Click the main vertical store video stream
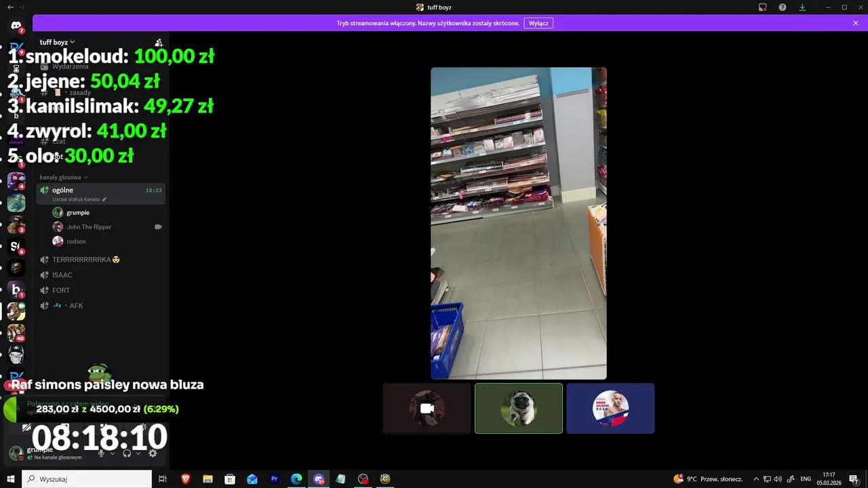 coord(519,223)
